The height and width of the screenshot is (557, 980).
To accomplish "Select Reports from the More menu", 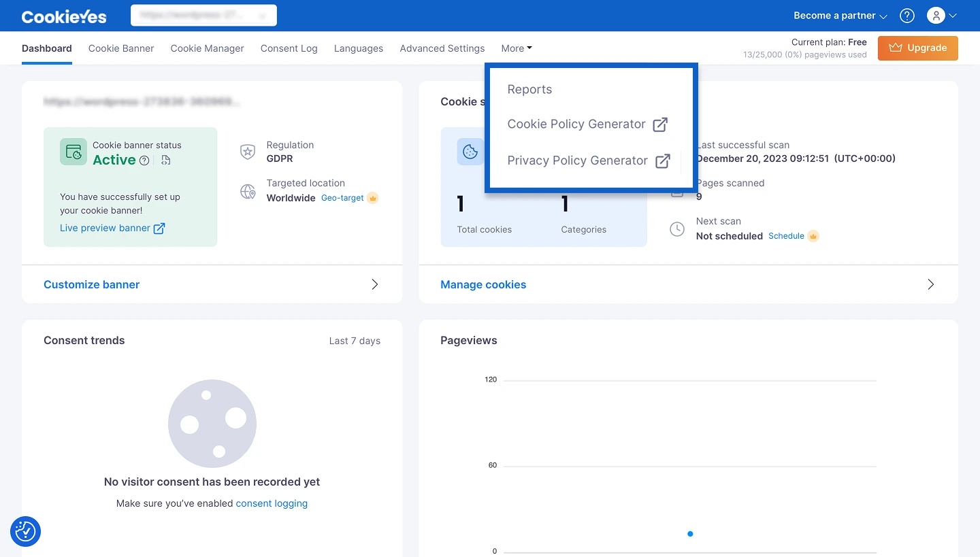I will click(529, 90).
